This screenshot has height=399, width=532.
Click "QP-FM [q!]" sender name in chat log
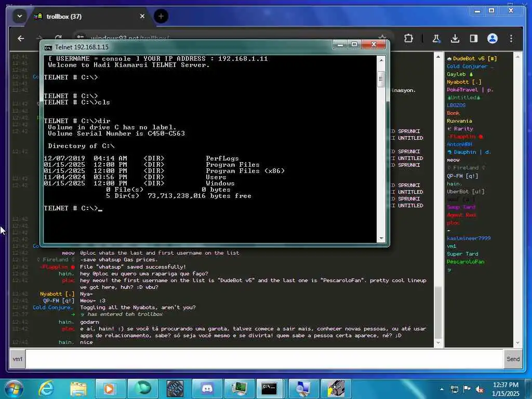pos(58,301)
